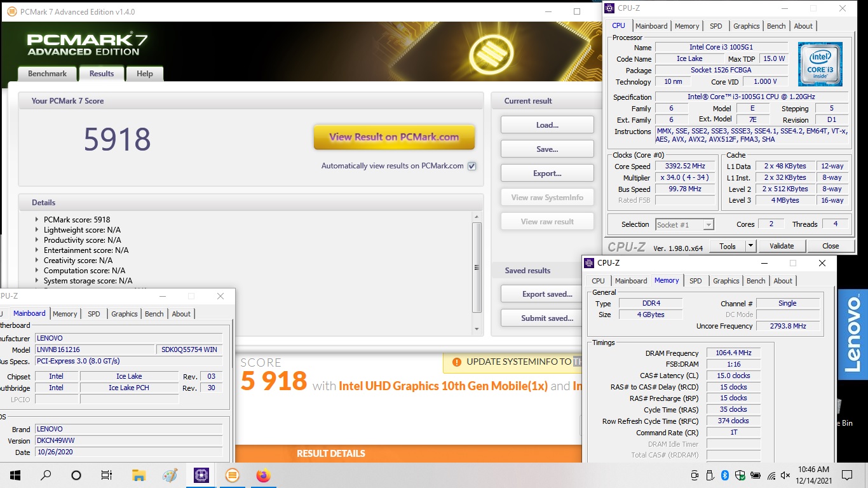
Task: Open About tab in CPU-Z Memory window
Action: pos(783,281)
